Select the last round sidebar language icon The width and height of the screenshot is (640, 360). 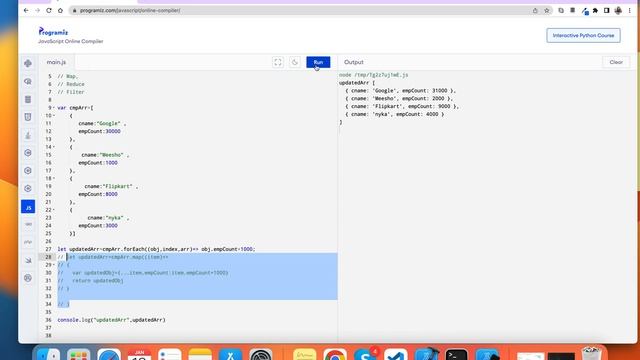[28, 278]
